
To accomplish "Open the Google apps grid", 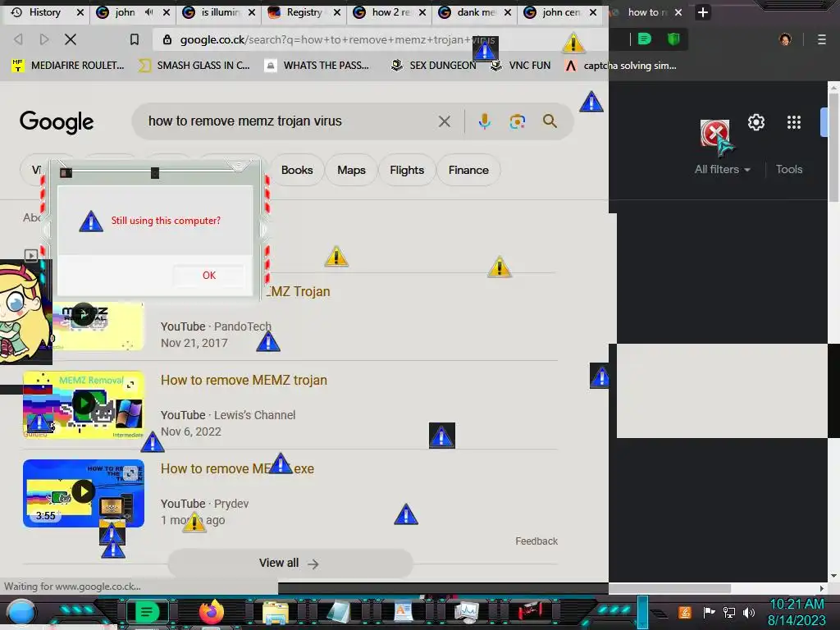I will point(794,123).
